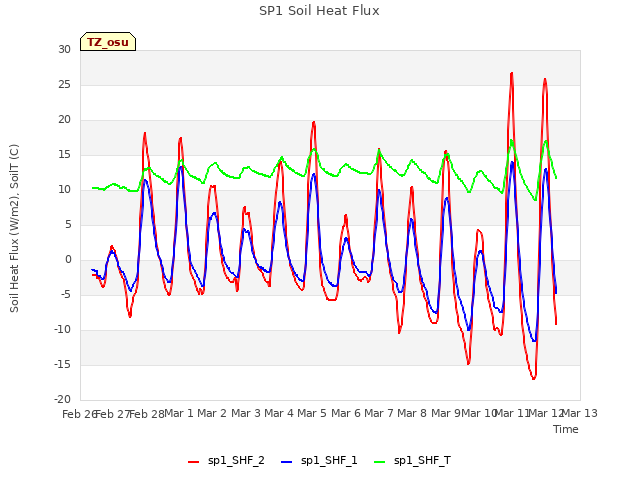The width and height of the screenshot is (640, 480).
Task: Click the Mar 7 x-axis tick label
Action: tap(379, 413)
